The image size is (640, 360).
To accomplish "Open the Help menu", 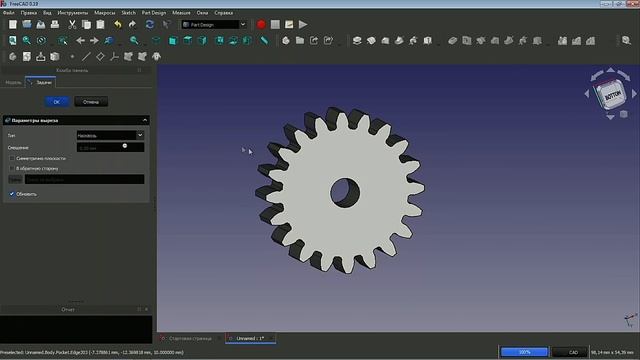I will click(224, 13).
